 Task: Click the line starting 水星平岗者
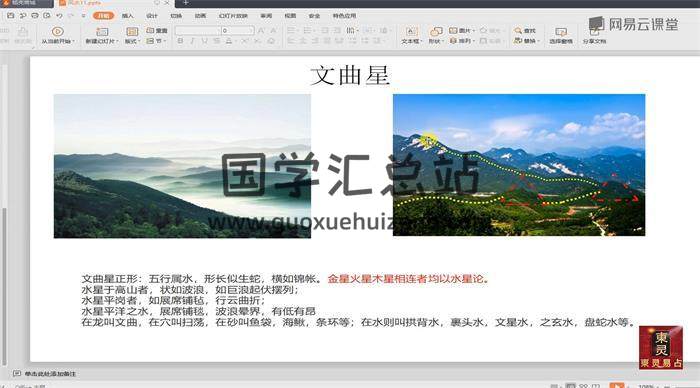tap(173, 300)
